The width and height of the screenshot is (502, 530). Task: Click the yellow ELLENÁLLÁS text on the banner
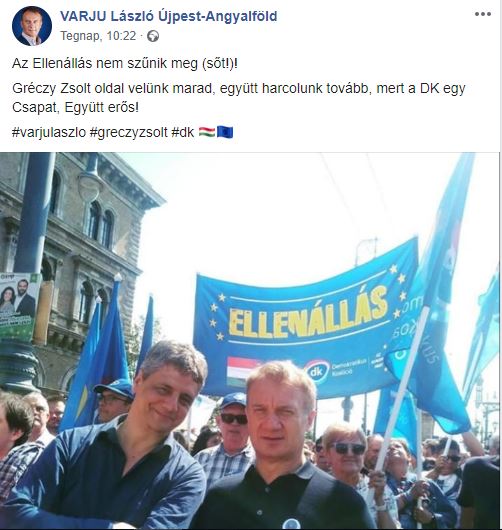point(308,314)
